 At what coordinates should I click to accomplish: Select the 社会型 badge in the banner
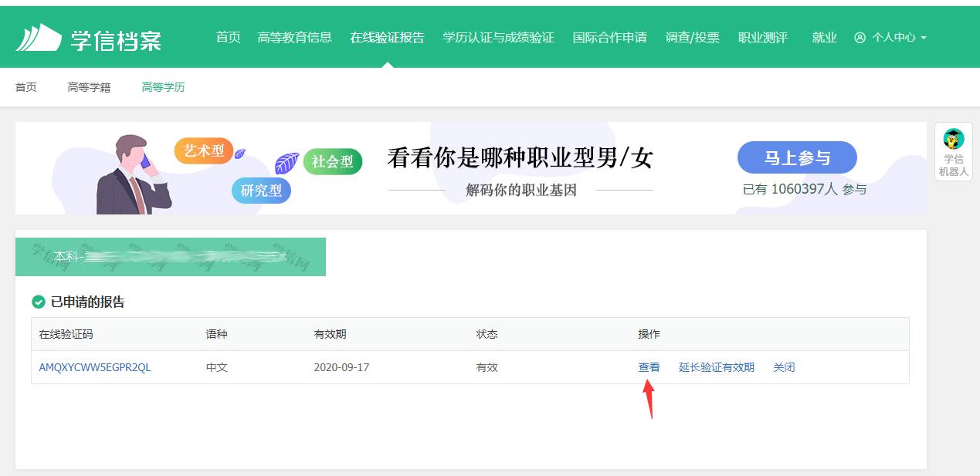tap(332, 163)
